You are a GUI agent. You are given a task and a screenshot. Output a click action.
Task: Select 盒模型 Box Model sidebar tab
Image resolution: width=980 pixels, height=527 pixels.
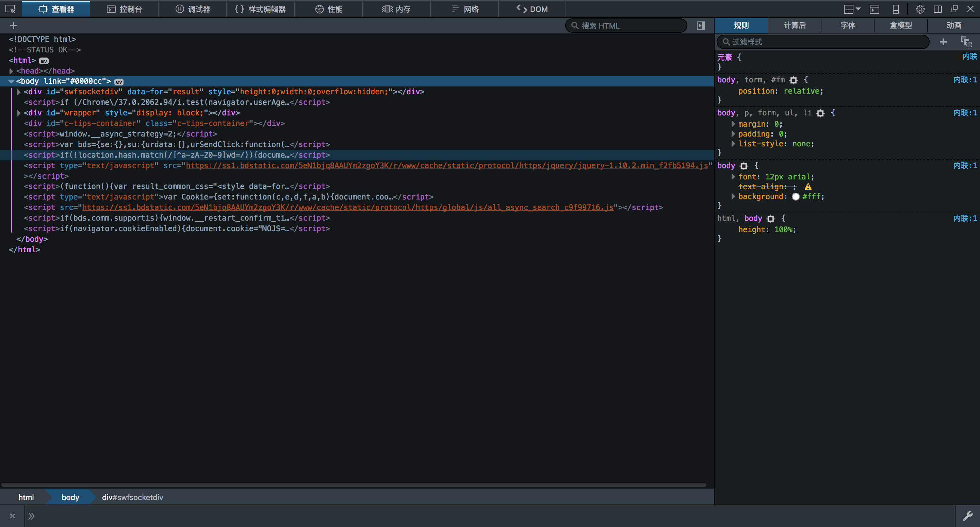click(x=900, y=26)
